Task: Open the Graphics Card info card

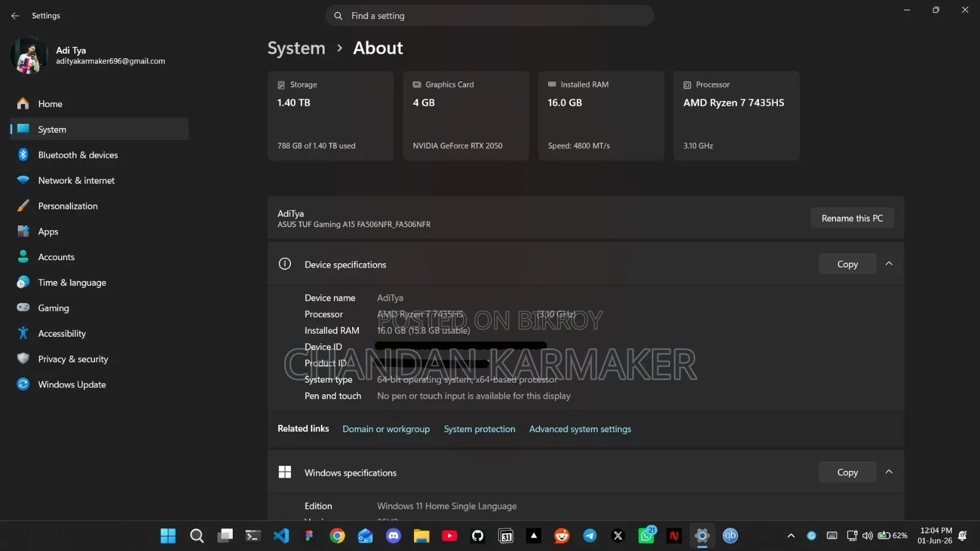Action: (x=466, y=116)
